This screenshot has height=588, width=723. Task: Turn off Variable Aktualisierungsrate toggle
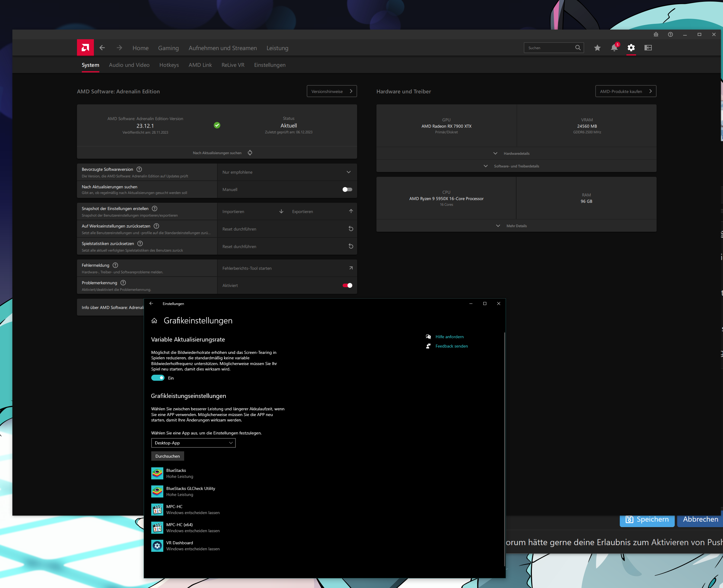pyautogui.click(x=158, y=378)
